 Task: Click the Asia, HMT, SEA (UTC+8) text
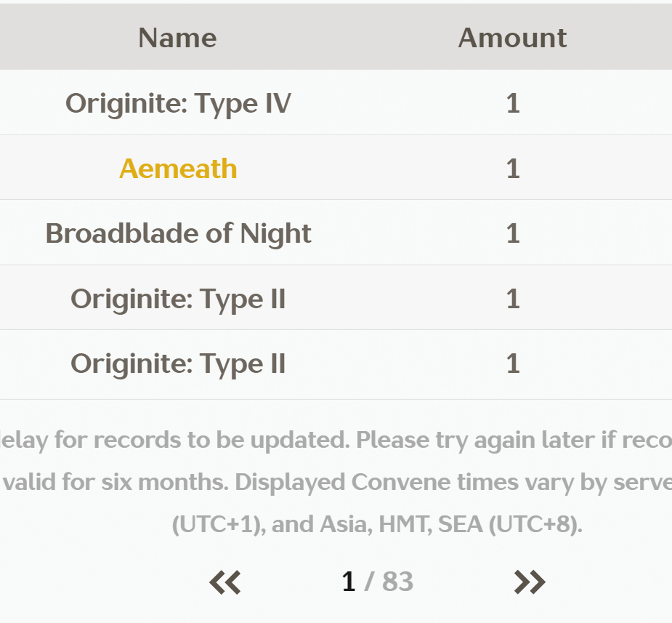(x=450, y=524)
